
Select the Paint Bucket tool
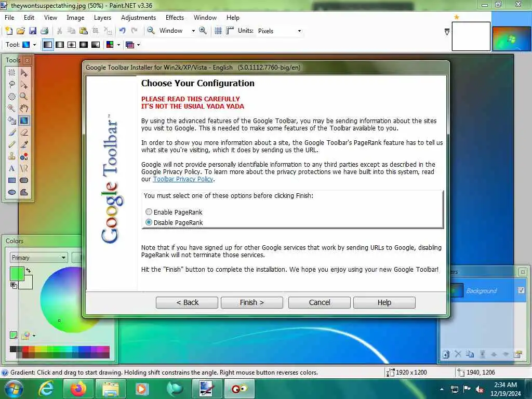point(12,121)
